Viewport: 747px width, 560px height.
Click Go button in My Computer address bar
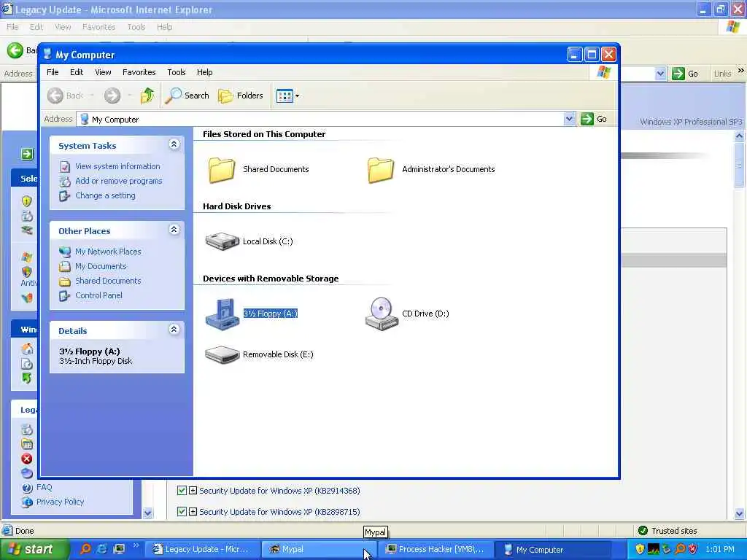594,119
